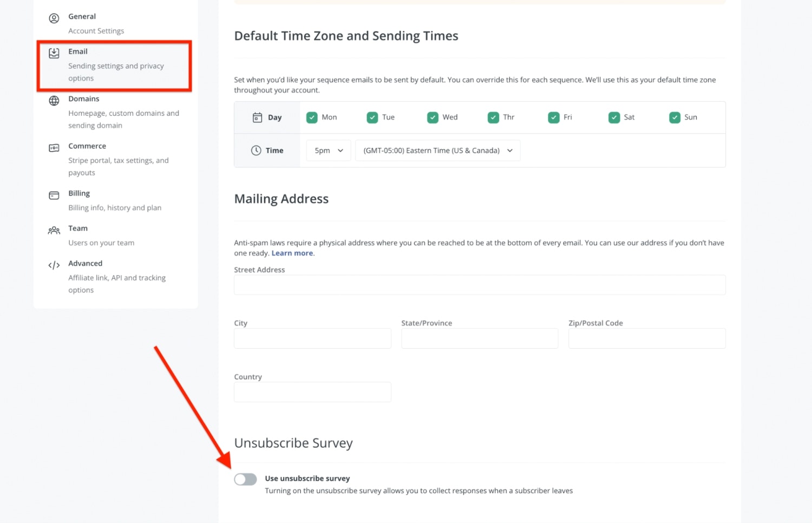Viewport: 812px width, 523px height.
Task: Click the Email inbox icon in sidebar
Action: (54, 53)
